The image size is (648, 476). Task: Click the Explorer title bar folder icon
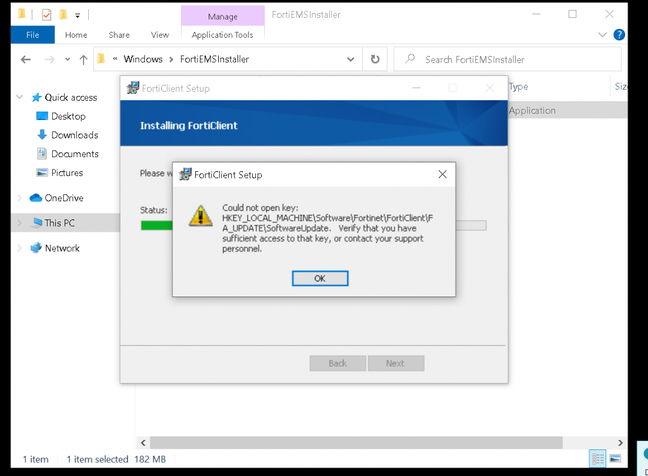21,15
